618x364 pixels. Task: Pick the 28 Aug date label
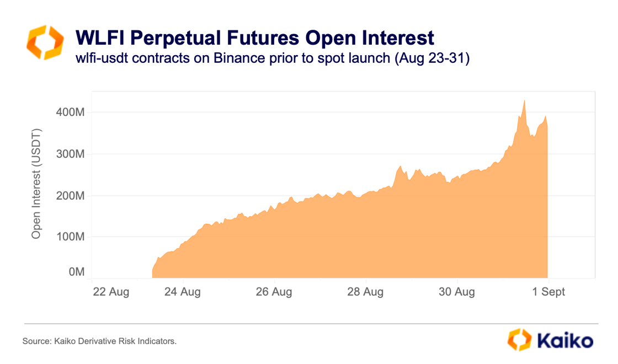365,292
